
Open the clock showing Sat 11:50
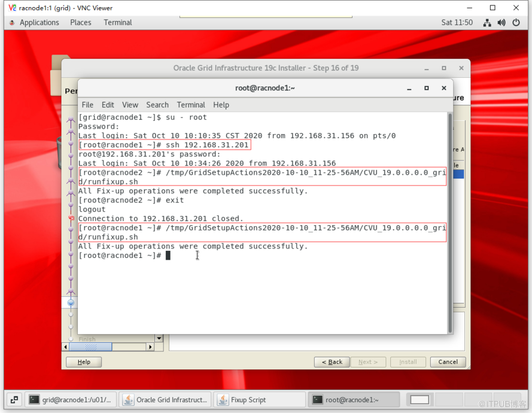(457, 22)
